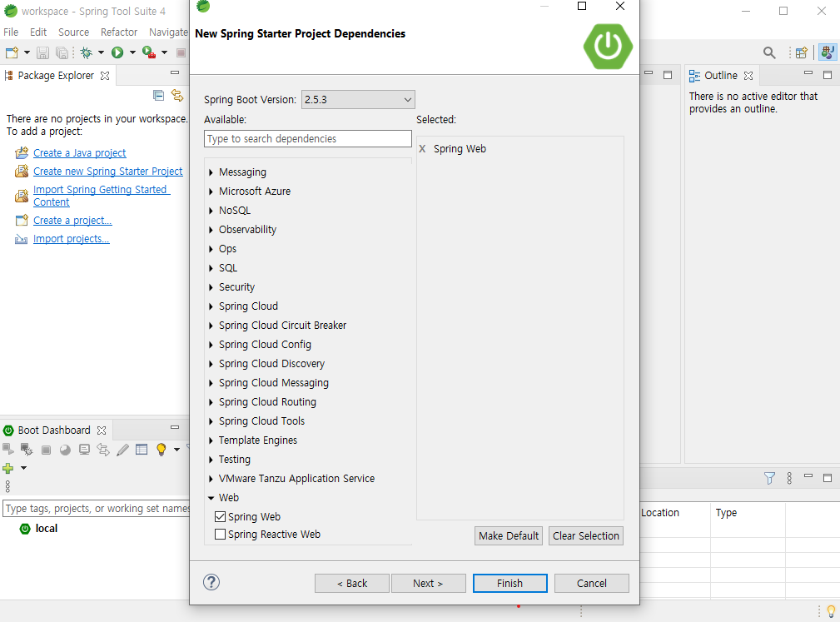840x622 pixels.
Task: Click the Next > button
Action: pyautogui.click(x=428, y=584)
